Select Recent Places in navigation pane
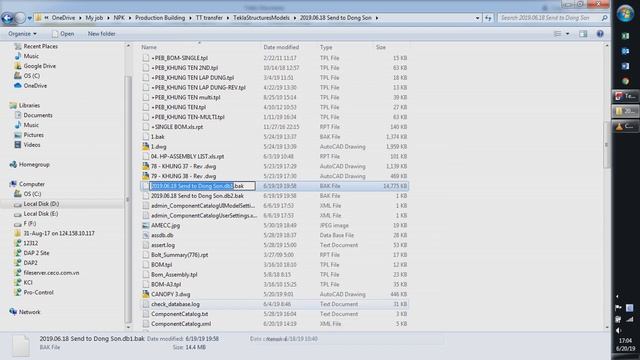The image size is (640, 360). point(40,47)
